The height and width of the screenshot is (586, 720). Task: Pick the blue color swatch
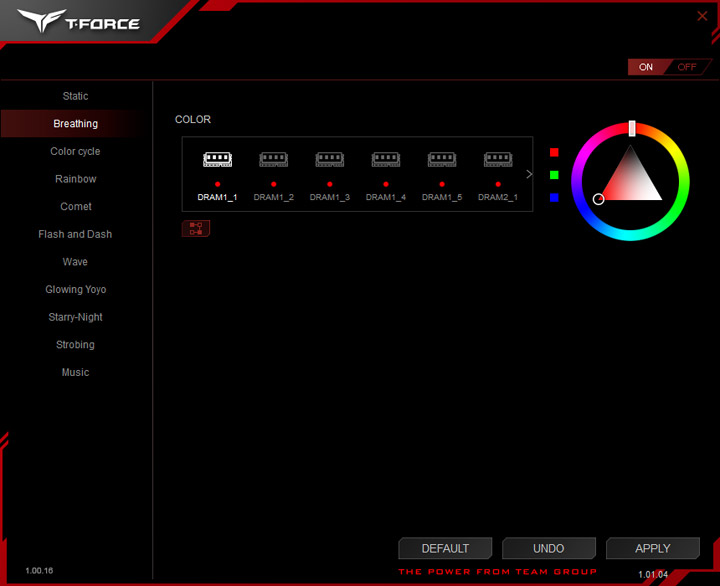(554, 197)
